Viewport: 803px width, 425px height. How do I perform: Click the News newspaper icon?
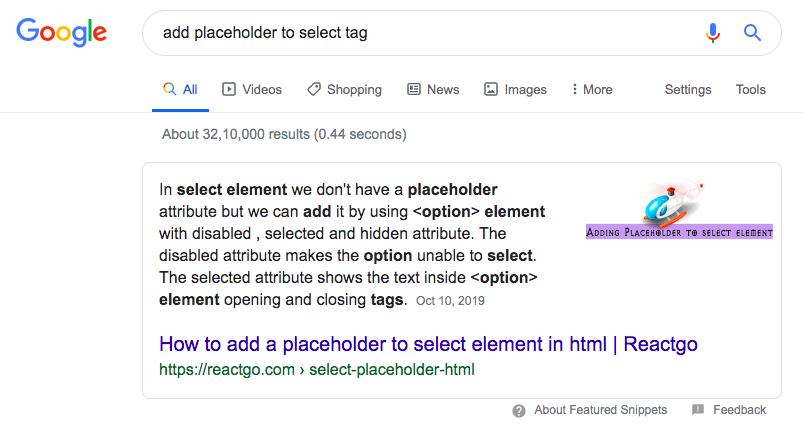coord(413,89)
